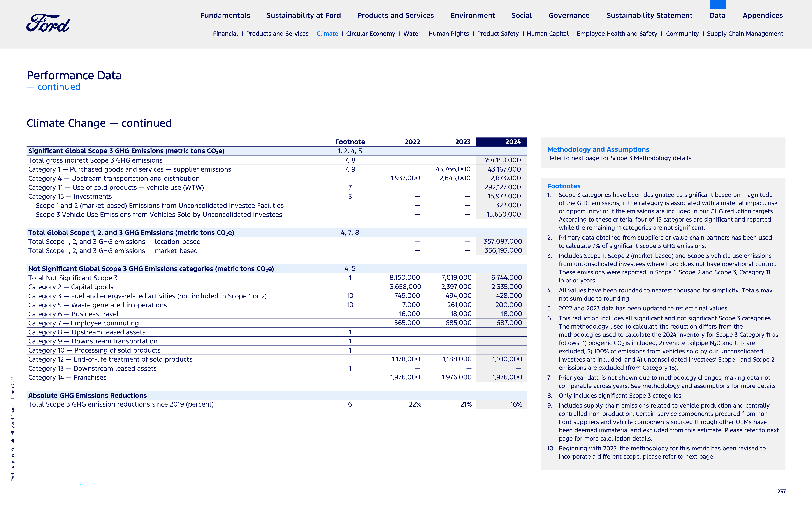This screenshot has height=508, width=812.
Task: Go to Circular Economy data
Action: tap(371, 34)
